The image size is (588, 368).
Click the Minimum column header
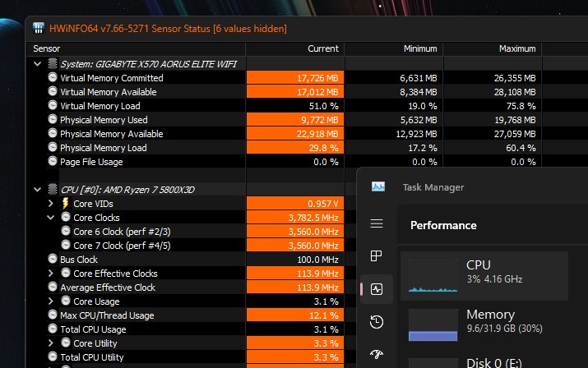(x=393, y=48)
